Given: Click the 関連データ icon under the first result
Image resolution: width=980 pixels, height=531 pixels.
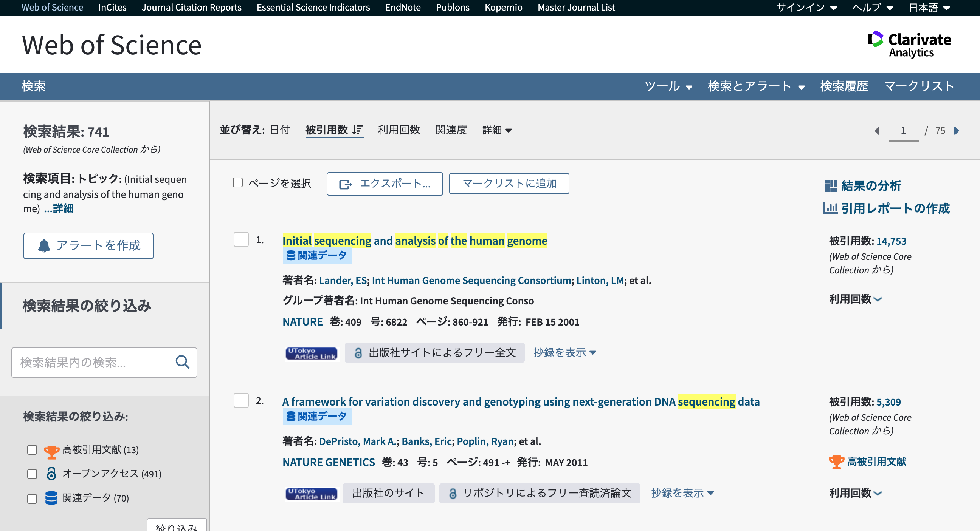Looking at the screenshot, I should click(x=291, y=255).
